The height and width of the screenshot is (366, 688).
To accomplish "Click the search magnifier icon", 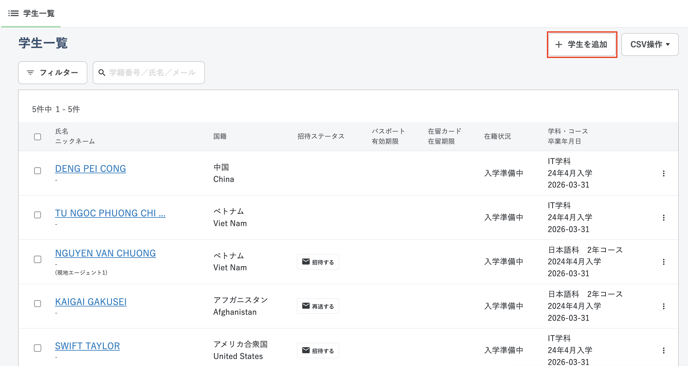I will pyautogui.click(x=102, y=72).
